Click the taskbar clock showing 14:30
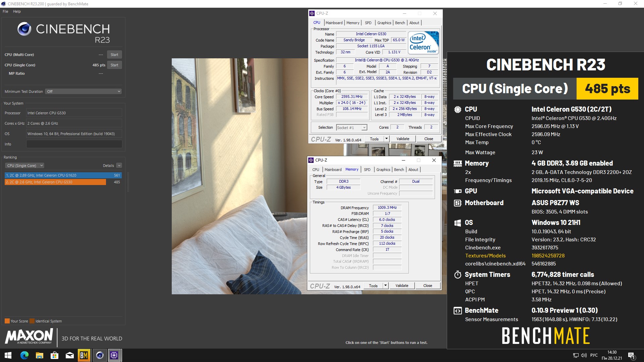The image size is (644, 362). coord(612,355)
